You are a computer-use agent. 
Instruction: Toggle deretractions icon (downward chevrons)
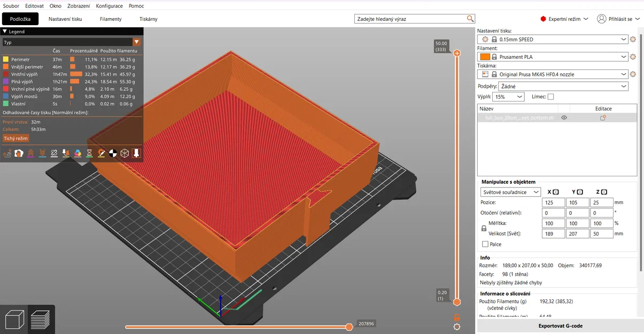pyautogui.click(x=42, y=153)
